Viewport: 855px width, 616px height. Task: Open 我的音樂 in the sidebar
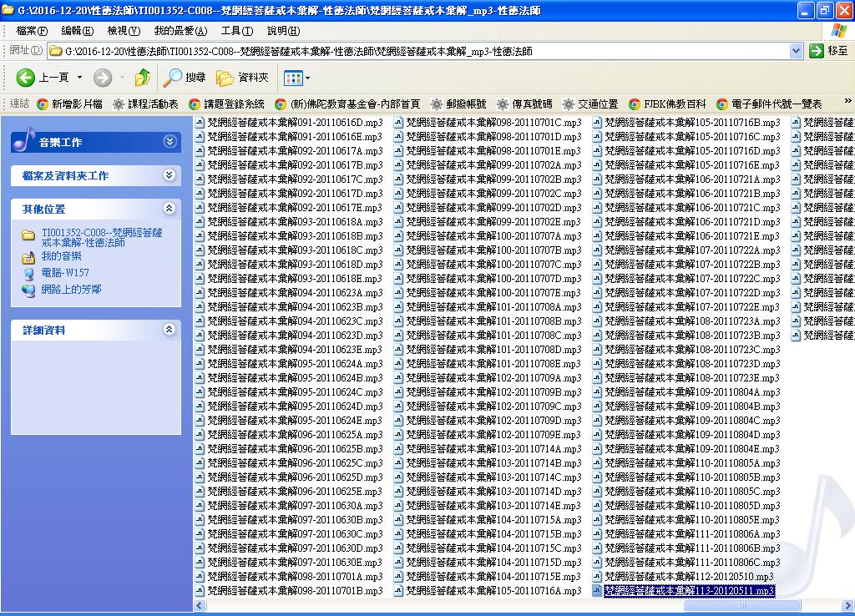click(x=61, y=256)
